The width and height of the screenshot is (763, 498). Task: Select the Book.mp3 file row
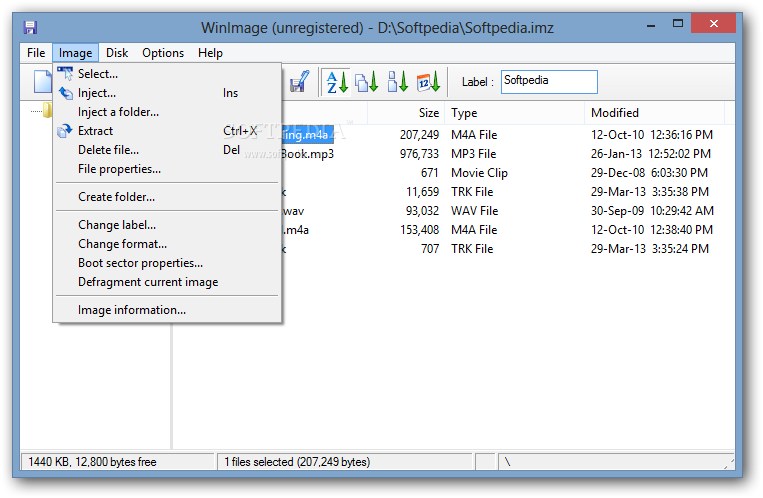tap(308, 154)
